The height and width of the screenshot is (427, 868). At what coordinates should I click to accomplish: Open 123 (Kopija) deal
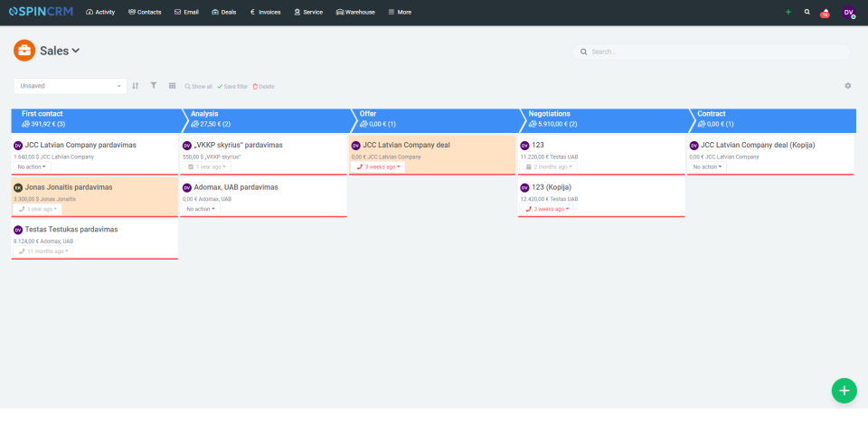coord(552,187)
